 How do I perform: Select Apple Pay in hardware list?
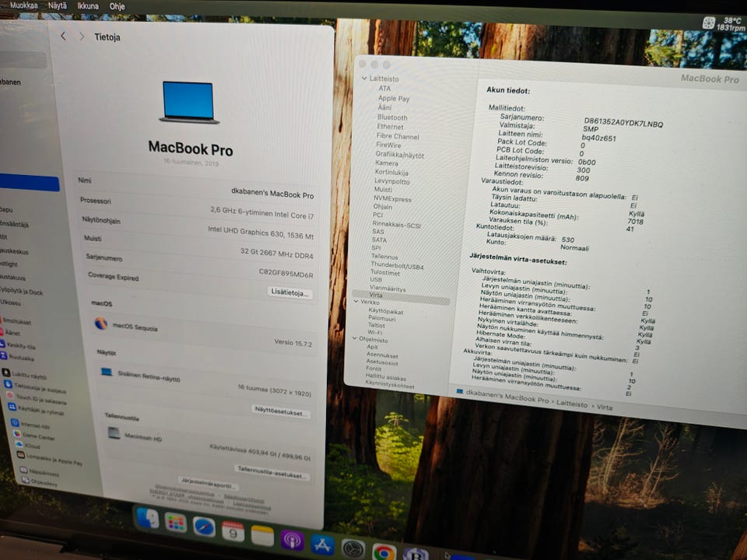click(394, 98)
